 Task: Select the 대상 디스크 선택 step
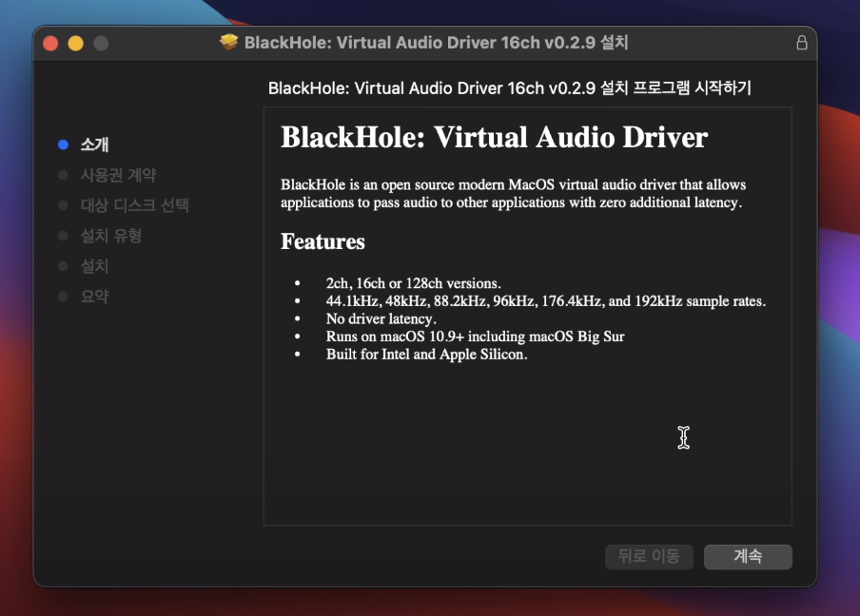(x=134, y=205)
